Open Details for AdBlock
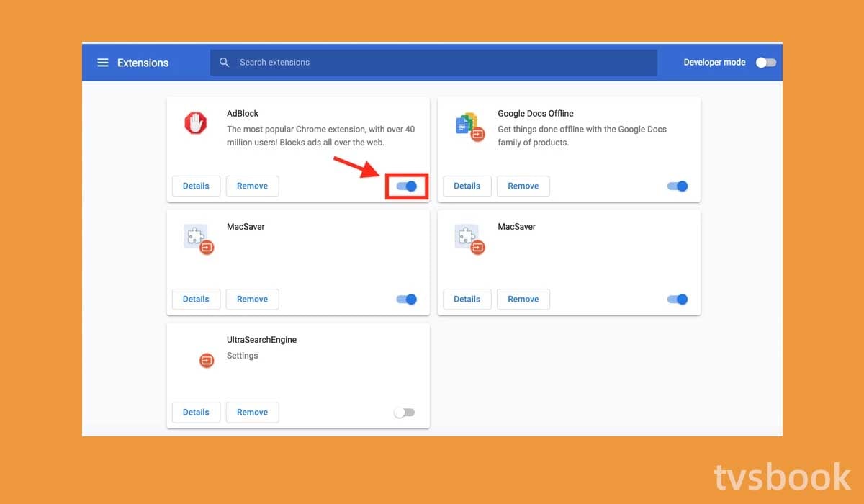Image resolution: width=864 pixels, height=504 pixels. 196,186
